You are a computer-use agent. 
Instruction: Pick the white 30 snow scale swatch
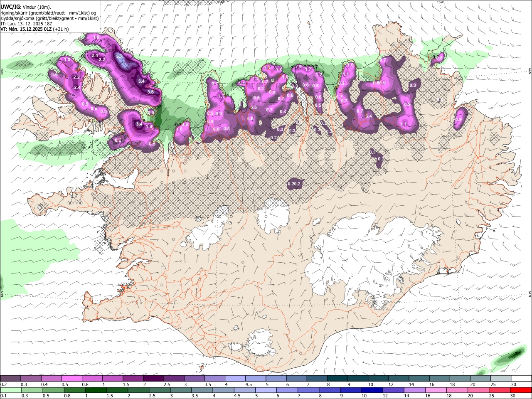click(x=521, y=379)
